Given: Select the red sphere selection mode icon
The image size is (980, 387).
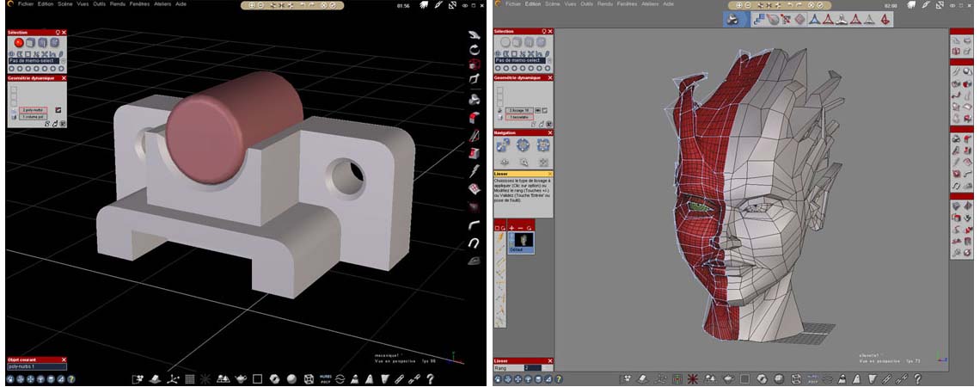Looking at the screenshot, I should 18,42.
